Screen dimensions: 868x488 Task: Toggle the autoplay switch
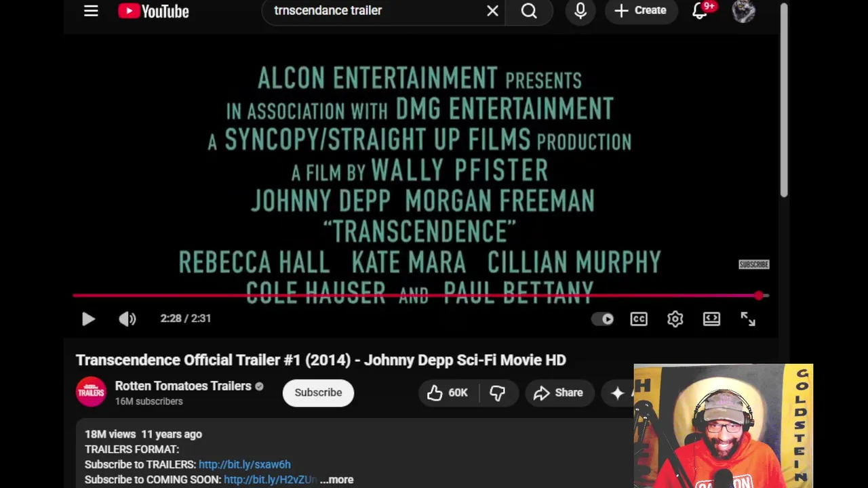(x=603, y=319)
